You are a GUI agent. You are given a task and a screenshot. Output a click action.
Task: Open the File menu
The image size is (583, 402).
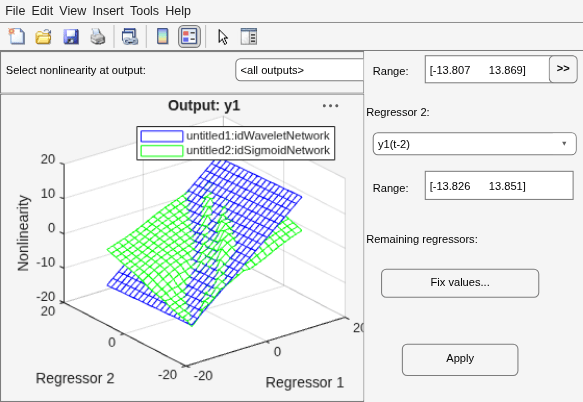pos(15,11)
